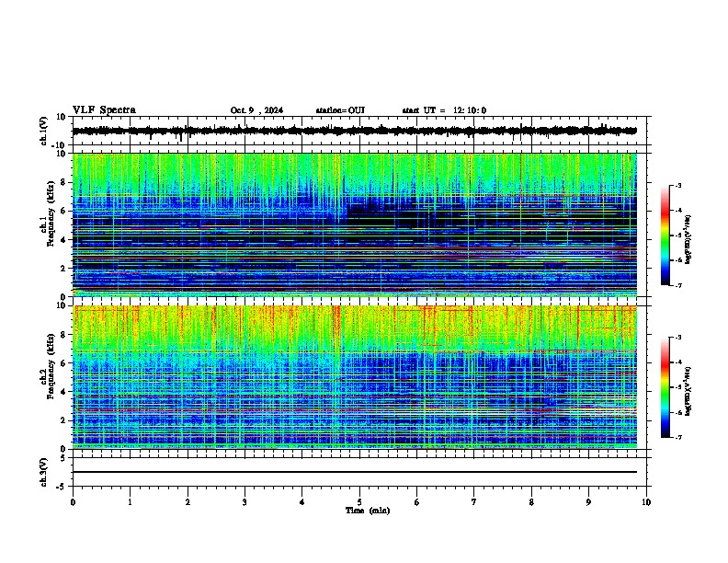Click the "-7" label on ch.1 color bar
This screenshot has height=563, width=728.
click(x=678, y=285)
